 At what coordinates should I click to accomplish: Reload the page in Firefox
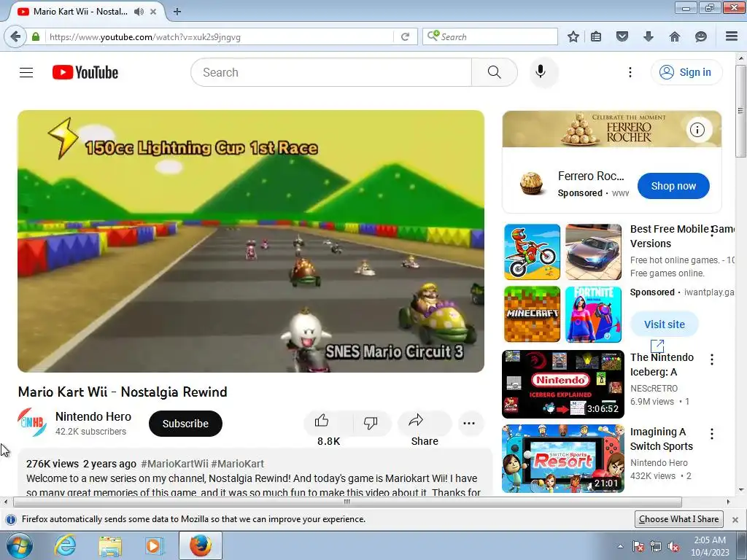point(405,36)
